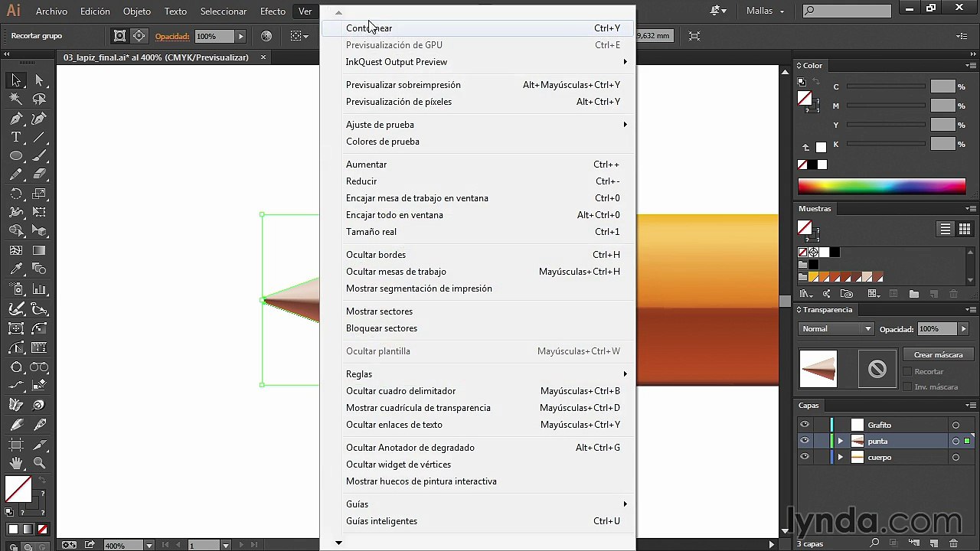Activate the Zoom magnifier tool
Screen dimensions: 980x551
pyautogui.click(x=39, y=463)
